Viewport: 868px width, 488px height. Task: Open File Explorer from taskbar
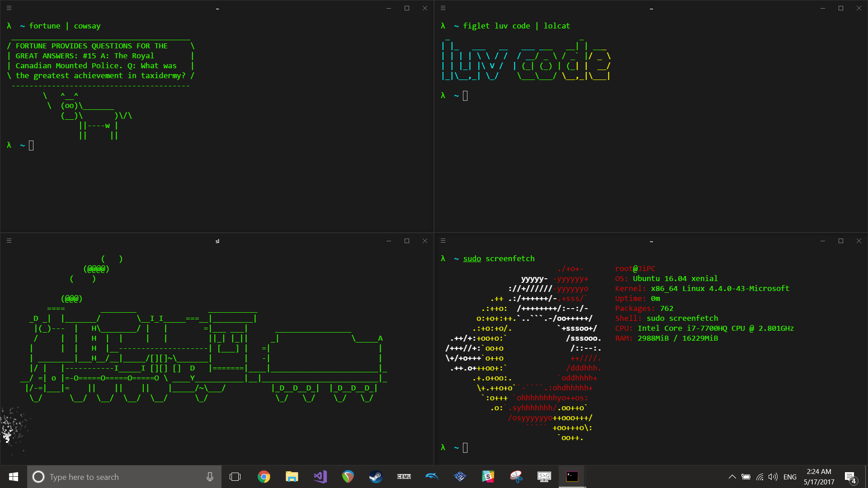tap(292, 477)
